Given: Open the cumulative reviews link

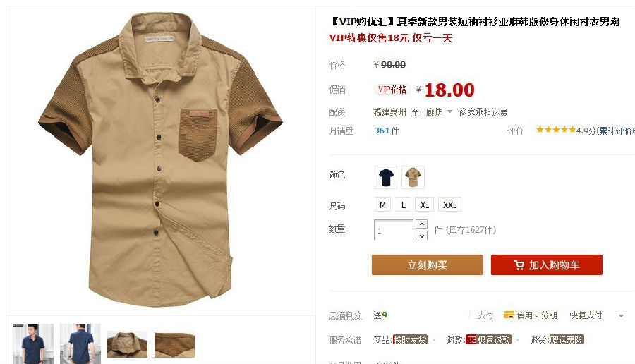Looking at the screenshot, I should 617,131.
